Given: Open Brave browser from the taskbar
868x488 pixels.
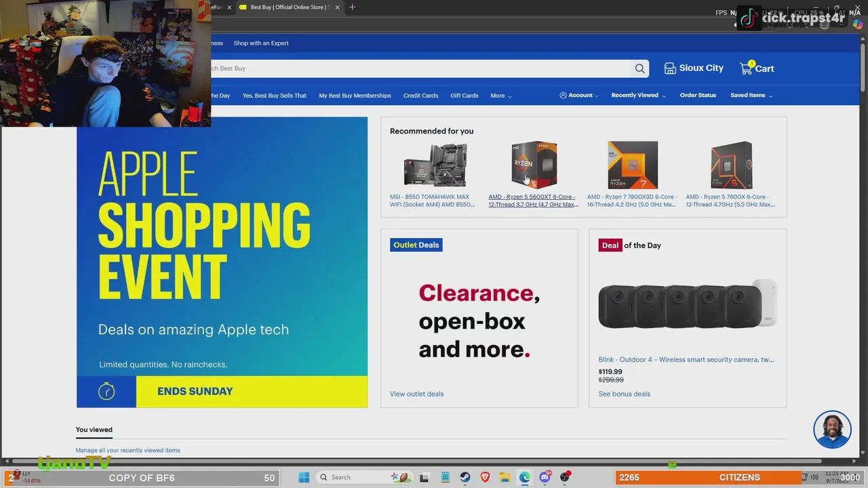Looking at the screenshot, I should tap(485, 478).
